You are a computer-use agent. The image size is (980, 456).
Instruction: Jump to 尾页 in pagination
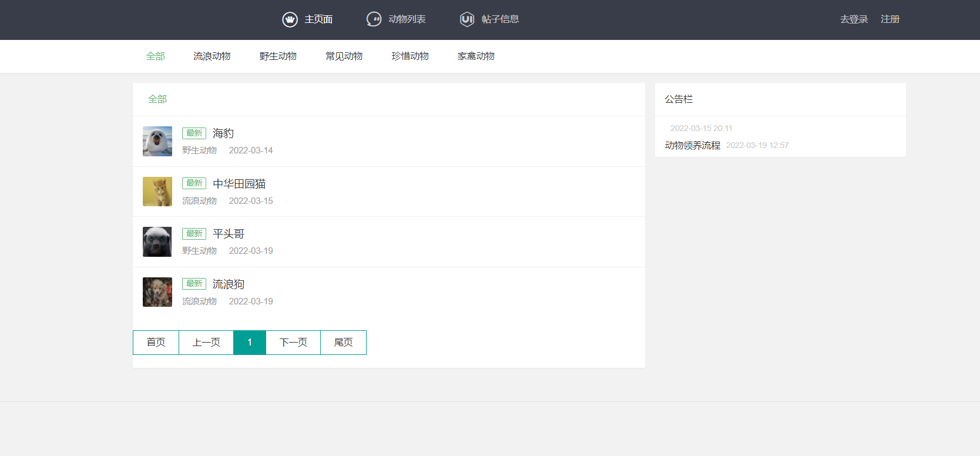343,343
